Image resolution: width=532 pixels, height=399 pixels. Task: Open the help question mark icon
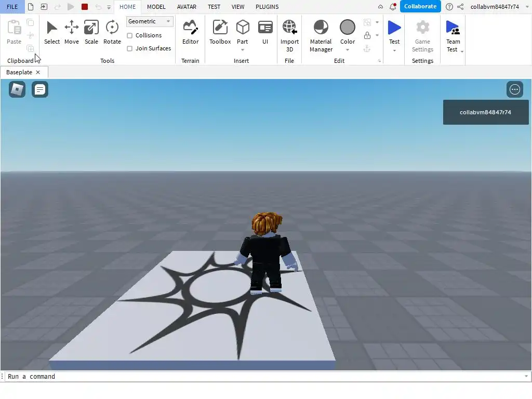pos(449,6)
